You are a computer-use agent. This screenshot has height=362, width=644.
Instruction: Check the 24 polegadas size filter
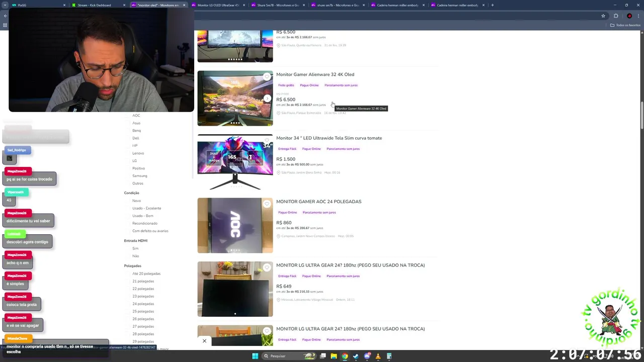(x=143, y=304)
